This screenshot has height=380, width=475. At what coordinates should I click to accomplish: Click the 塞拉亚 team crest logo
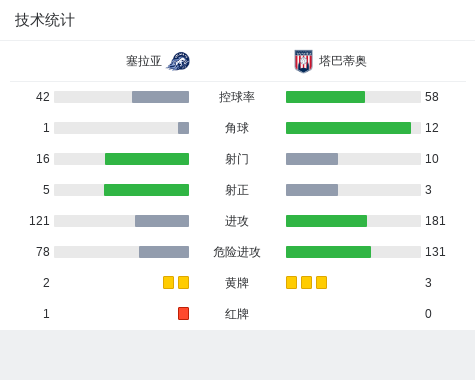tap(178, 61)
